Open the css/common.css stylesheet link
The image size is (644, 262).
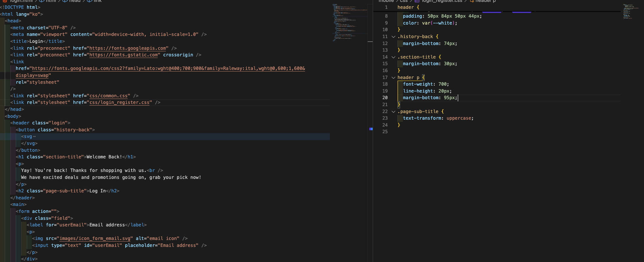point(108,96)
